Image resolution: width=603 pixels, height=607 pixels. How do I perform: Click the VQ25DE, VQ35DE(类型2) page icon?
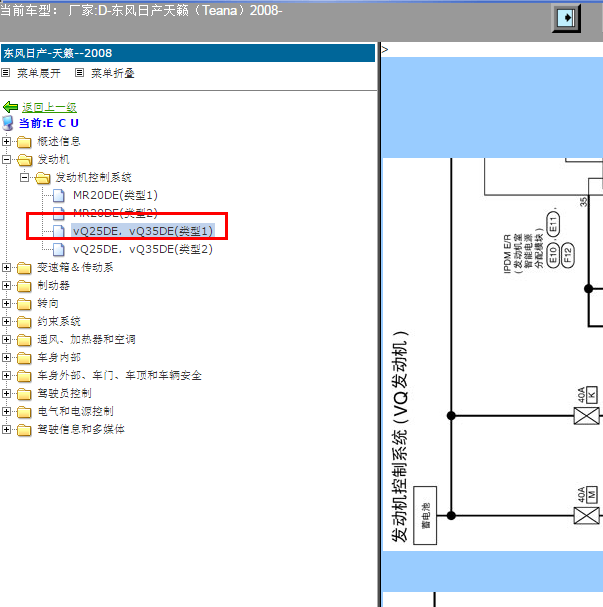pos(59,249)
